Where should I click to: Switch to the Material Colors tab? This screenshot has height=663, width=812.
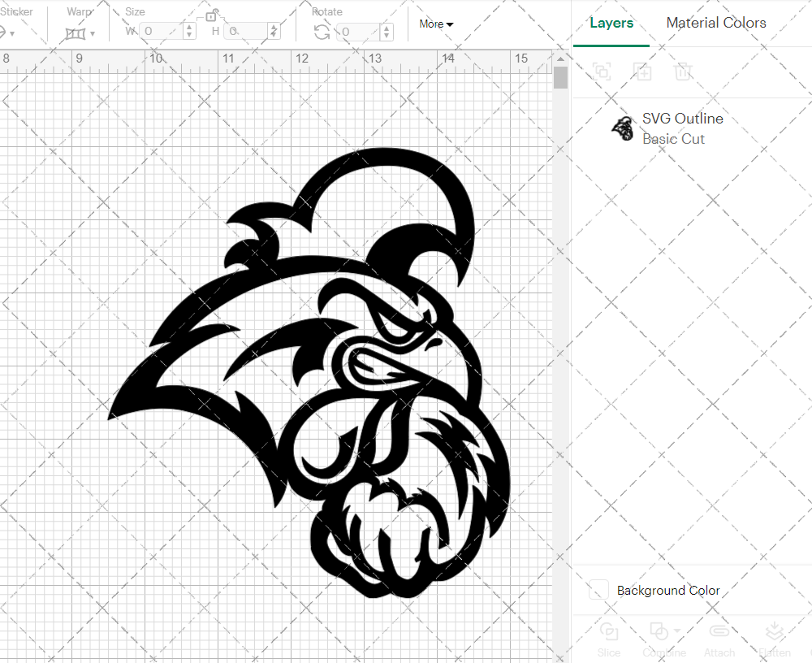pos(716,23)
